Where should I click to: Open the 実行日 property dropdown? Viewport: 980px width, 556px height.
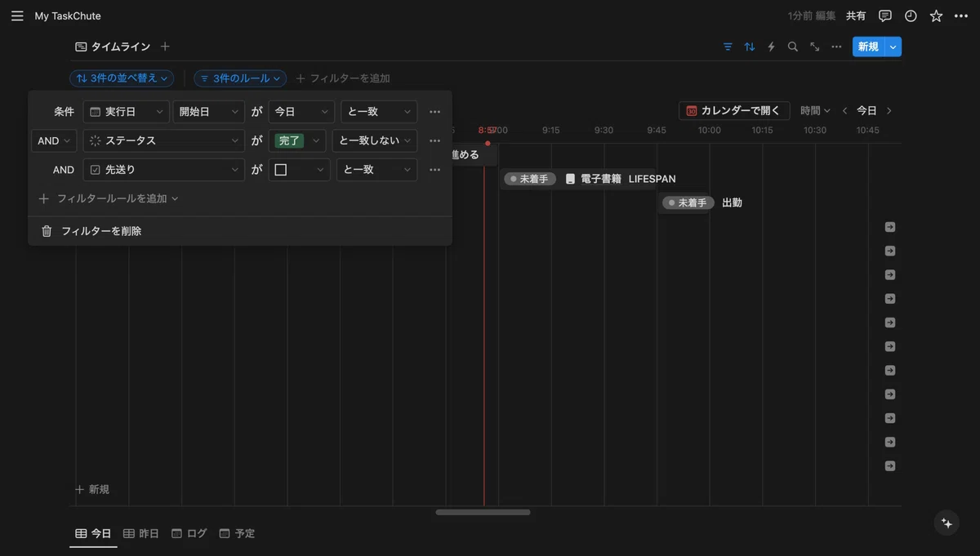[126, 111]
